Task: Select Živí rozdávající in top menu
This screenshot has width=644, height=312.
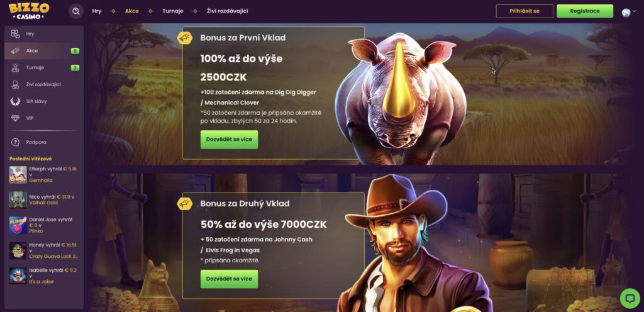Action: point(227,11)
